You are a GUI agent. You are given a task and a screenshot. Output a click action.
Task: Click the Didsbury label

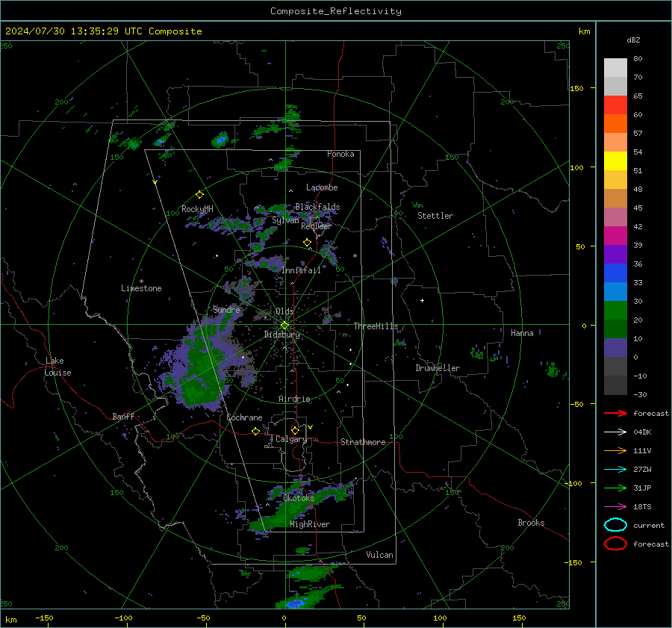pos(281,335)
